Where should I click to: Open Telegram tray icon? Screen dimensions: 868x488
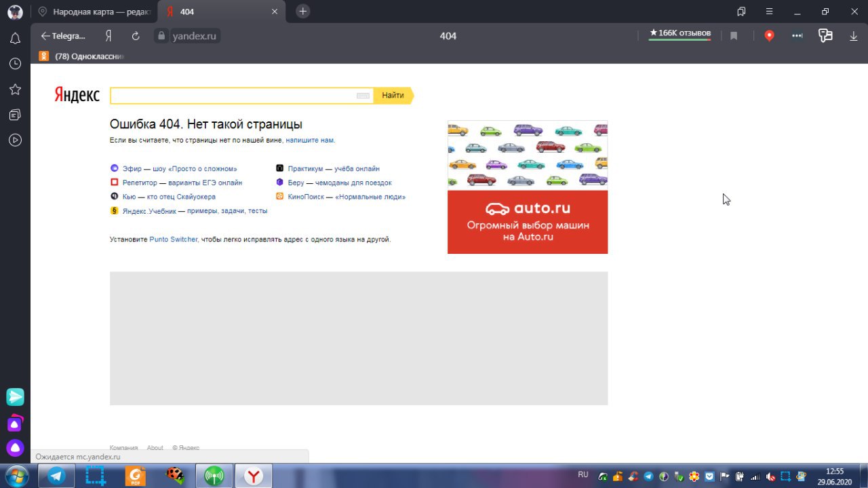tap(648, 476)
